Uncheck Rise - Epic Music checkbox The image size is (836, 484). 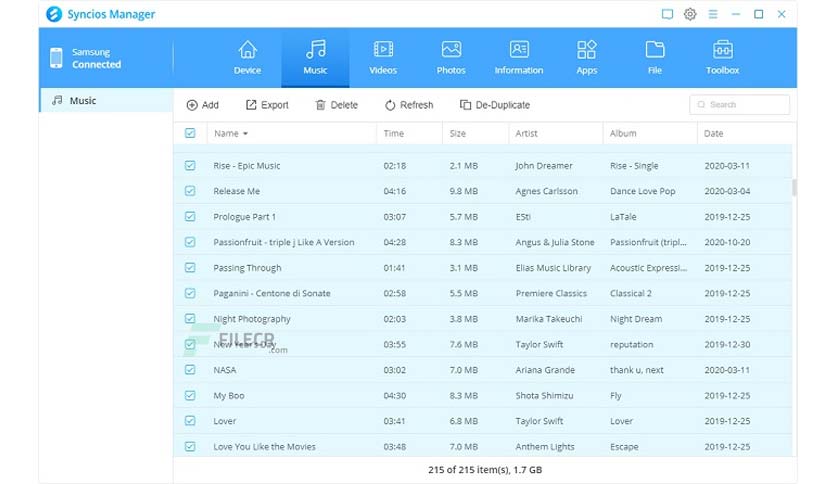[190, 165]
